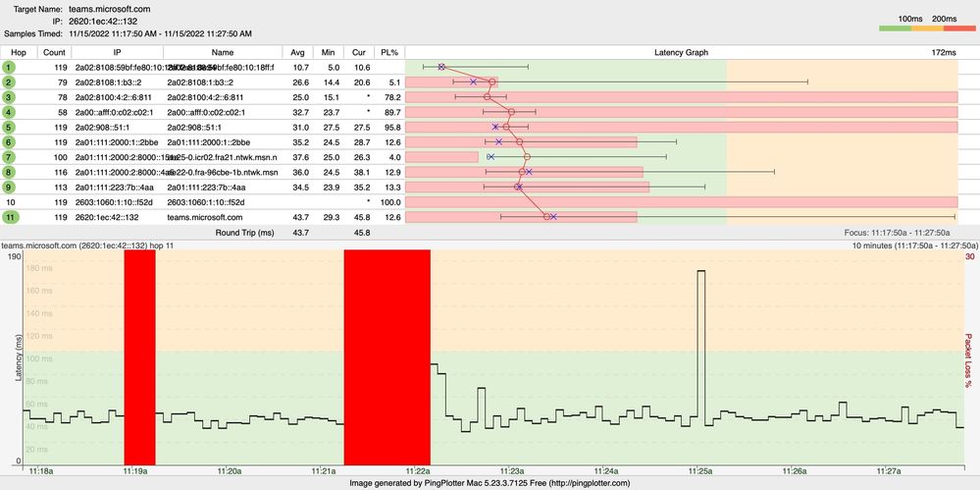Click the 172ms graph scale label
Image resolution: width=980 pixels, height=490 pixels.
[x=944, y=53]
